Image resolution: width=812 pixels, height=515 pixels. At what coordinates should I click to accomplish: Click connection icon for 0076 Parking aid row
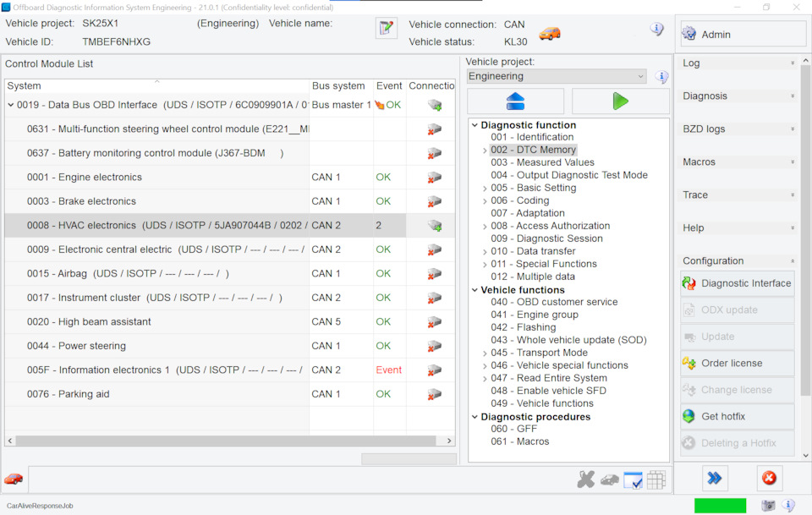click(x=434, y=394)
